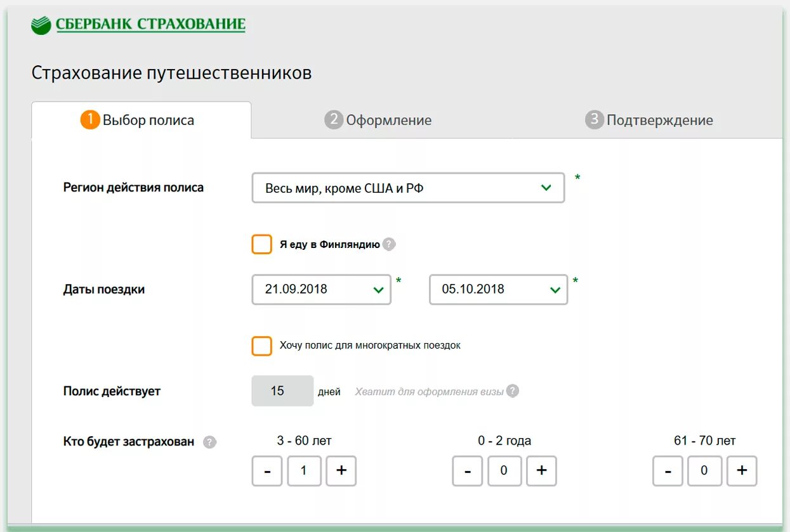
Task: Click the Регион действия полиса label
Action: (133, 188)
